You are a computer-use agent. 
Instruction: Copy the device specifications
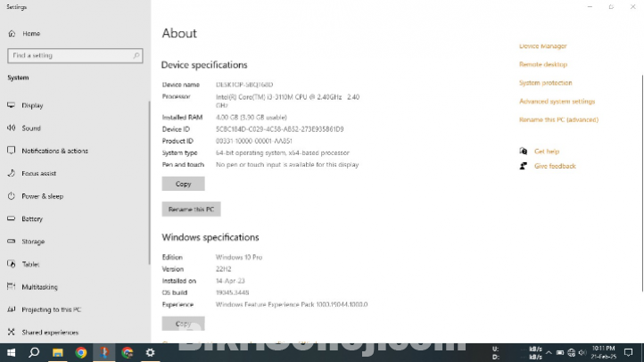pos(183,184)
